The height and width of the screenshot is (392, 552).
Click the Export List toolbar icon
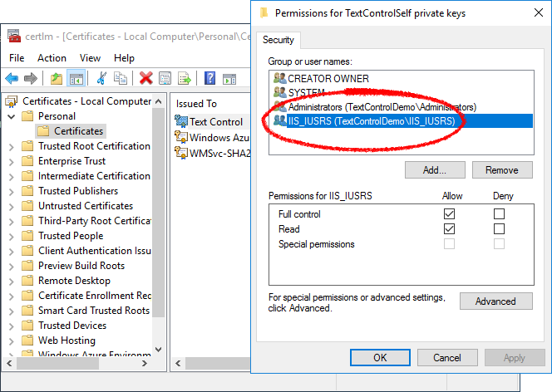(x=184, y=78)
